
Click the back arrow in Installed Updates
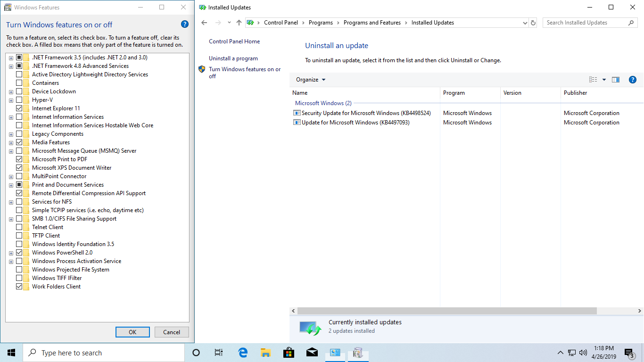204,23
